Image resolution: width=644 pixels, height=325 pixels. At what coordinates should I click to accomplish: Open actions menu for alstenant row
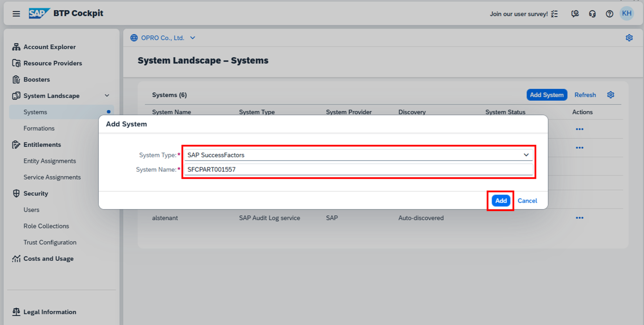pos(579,218)
